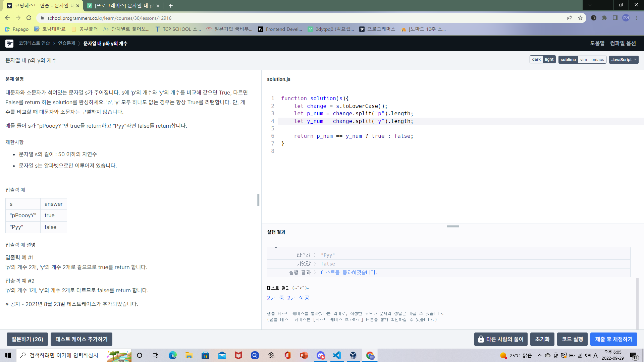Open the Windows Start menu

coord(8,355)
